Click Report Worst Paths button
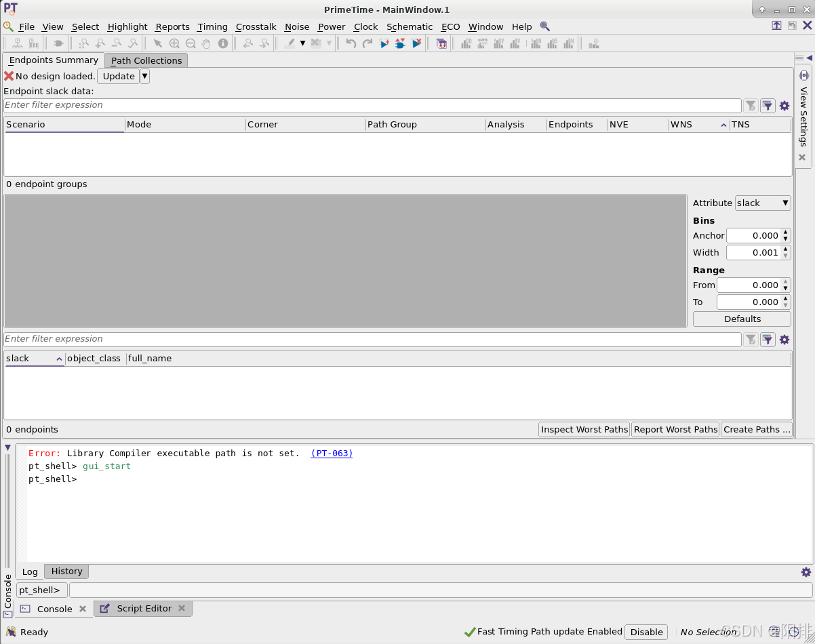This screenshot has width=815, height=644. click(x=675, y=429)
